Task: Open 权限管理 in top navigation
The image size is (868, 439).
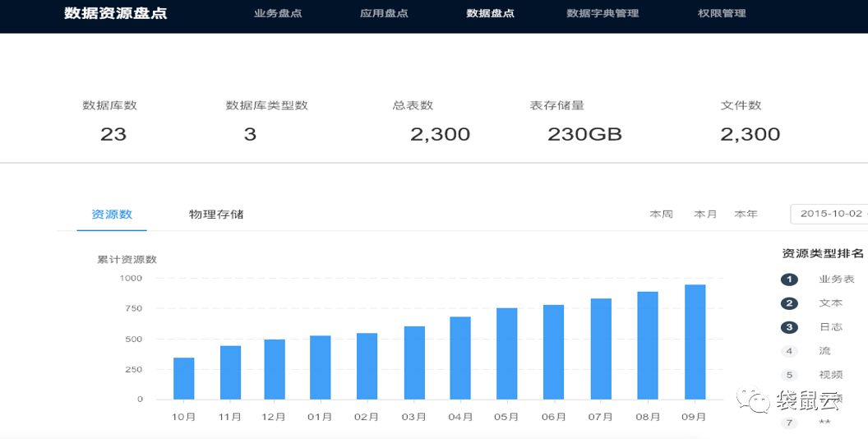Action: point(722,13)
